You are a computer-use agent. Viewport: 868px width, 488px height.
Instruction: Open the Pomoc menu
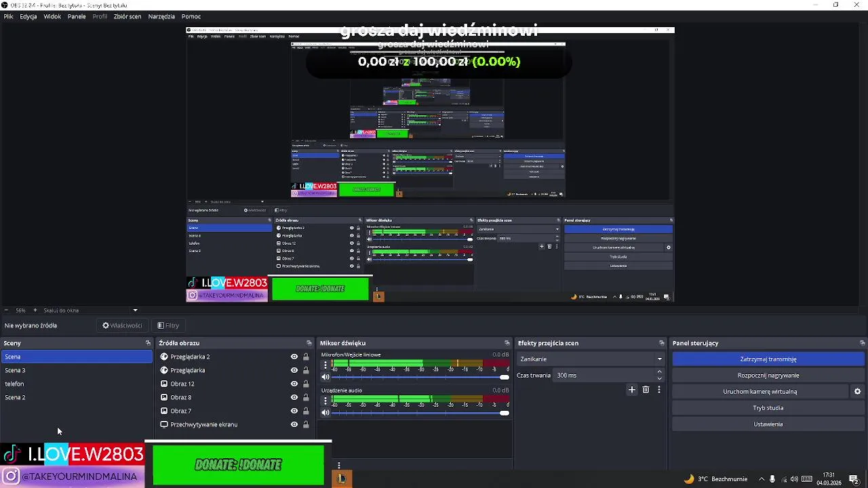(191, 16)
